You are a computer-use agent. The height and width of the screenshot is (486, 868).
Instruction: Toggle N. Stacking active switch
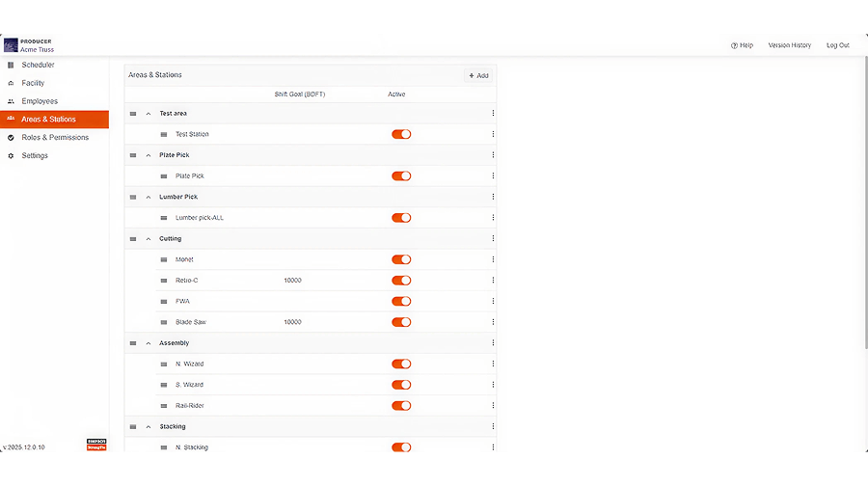click(401, 447)
